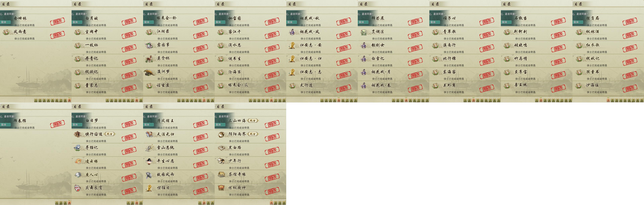Click the folding fan icon for 故园风雨
Viewport: 644px width, 205px height.
[149, 175]
